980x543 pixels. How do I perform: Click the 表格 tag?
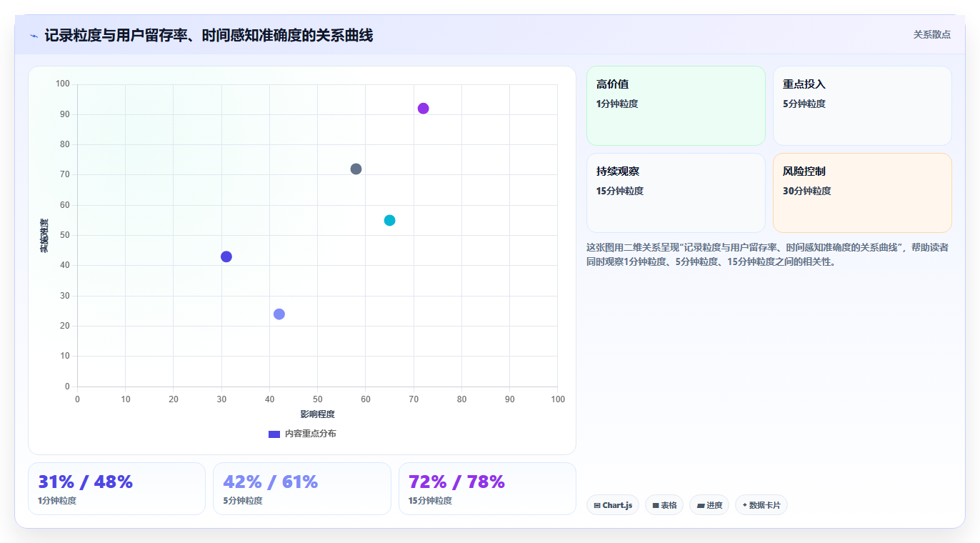(x=664, y=505)
